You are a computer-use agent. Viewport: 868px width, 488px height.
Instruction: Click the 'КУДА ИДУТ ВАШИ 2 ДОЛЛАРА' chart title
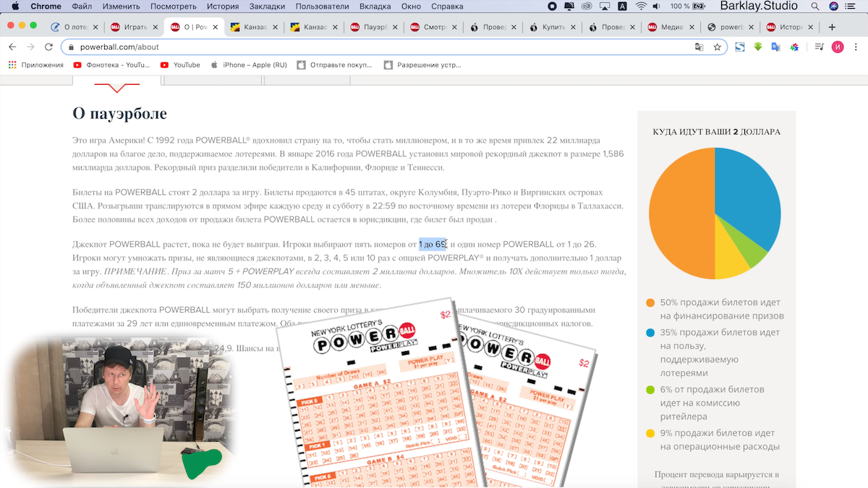pos(717,132)
